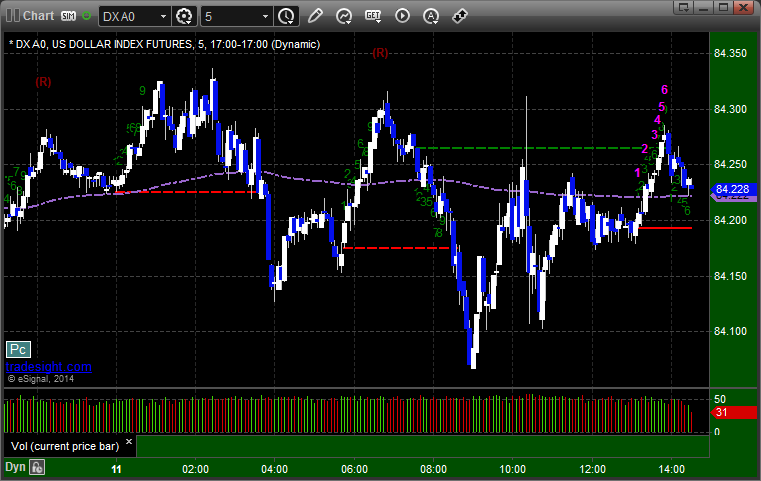Maximize the chart window
Screen dimensions: 761x481
click(x=723, y=7)
